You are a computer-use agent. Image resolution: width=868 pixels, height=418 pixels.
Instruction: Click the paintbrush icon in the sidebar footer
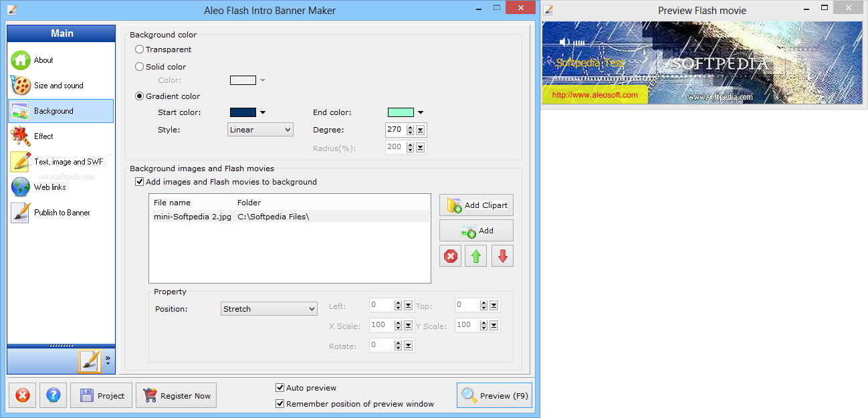[x=89, y=361]
